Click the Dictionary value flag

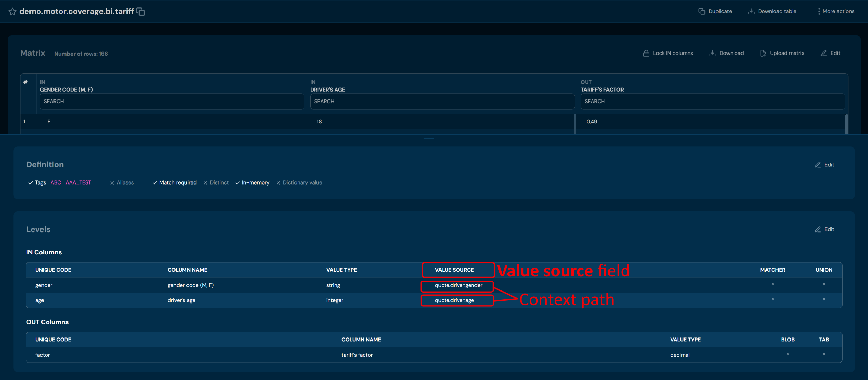[x=299, y=182]
